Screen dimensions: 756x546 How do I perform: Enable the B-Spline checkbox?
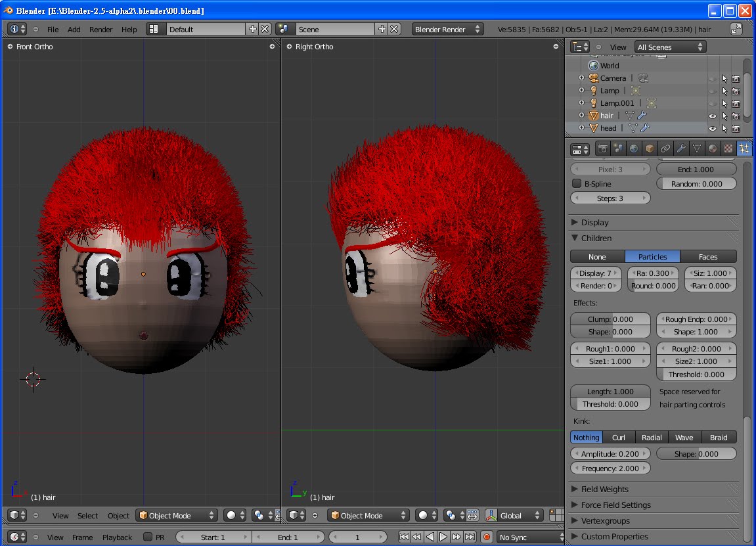(577, 184)
